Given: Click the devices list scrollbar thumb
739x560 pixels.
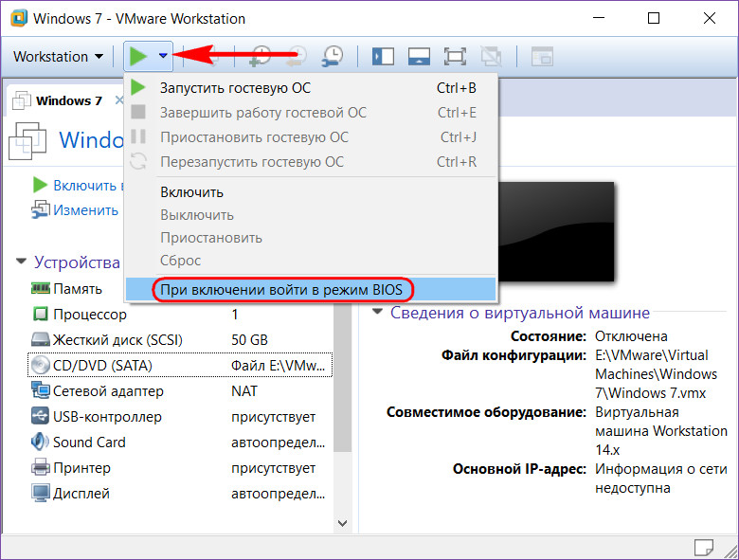Looking at the screenshot, I should click(x=343, y=377).
